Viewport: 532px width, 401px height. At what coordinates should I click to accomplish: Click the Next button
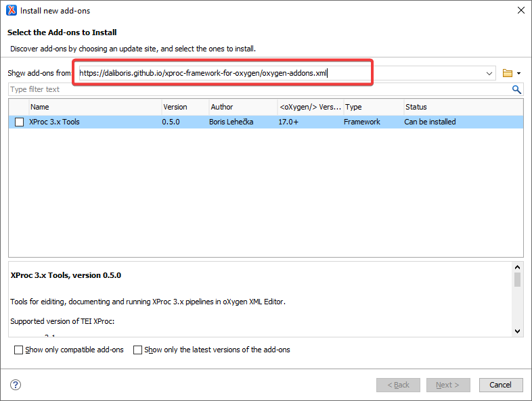(448, 385)
